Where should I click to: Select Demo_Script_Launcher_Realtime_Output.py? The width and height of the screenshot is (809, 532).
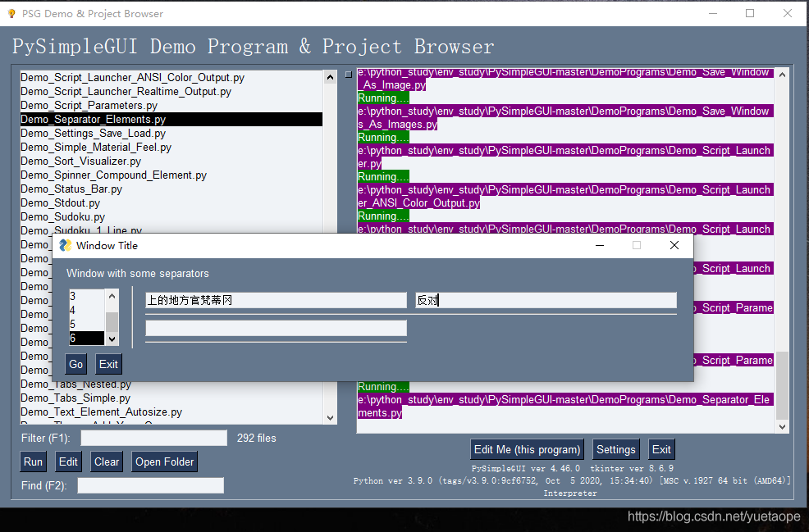click(x=171, y=92)
